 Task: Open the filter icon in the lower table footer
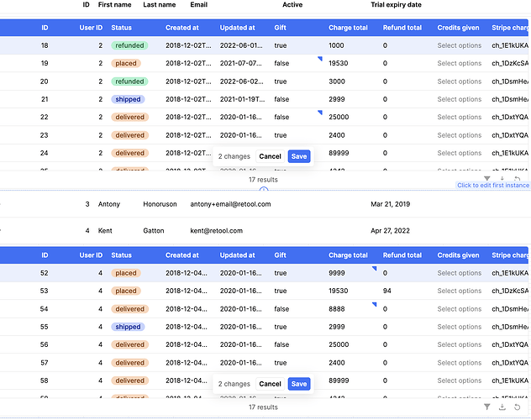pyautogui.click(x=487, y=407)
